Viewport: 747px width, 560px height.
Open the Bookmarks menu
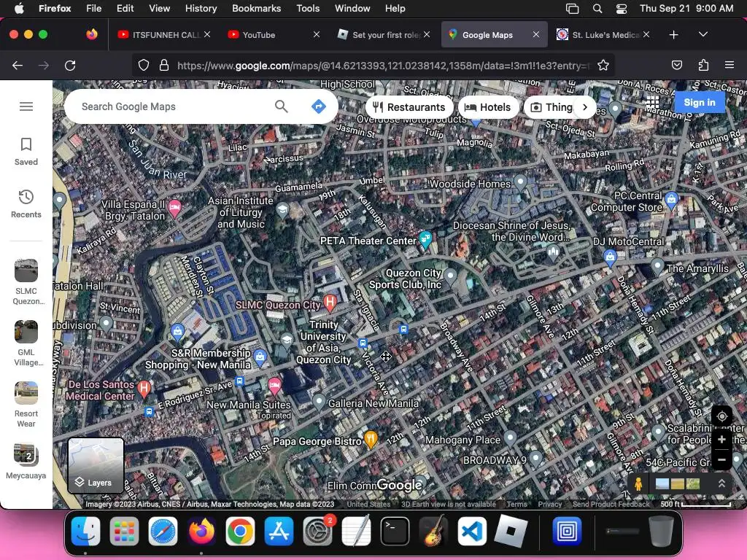(x=256, y=9)
